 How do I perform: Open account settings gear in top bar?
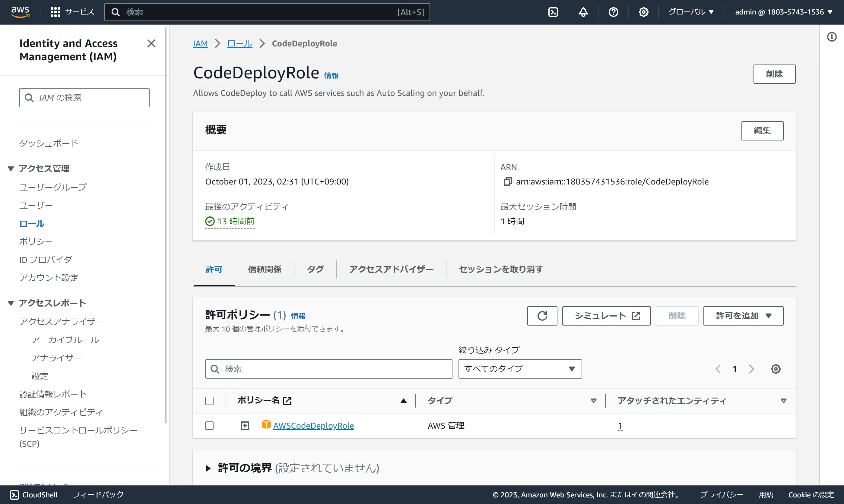click(x=643, y=12)
